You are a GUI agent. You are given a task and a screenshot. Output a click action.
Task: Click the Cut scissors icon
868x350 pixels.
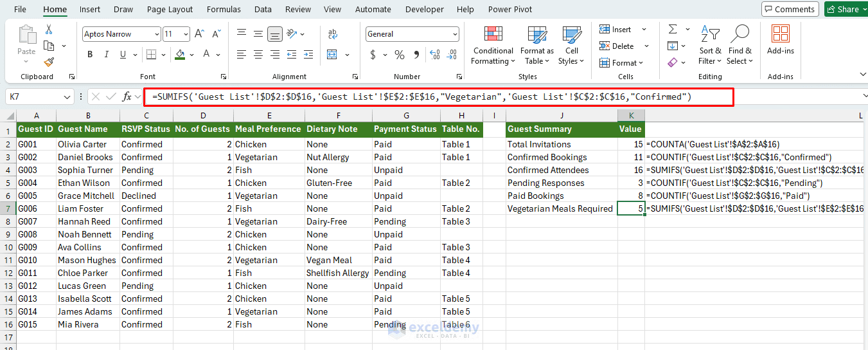(49, 30)
